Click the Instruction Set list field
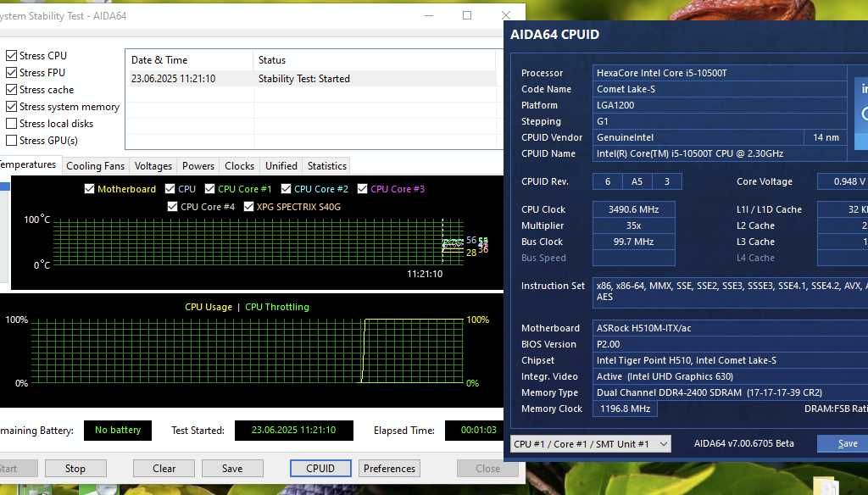The image size is (868, 495). point(730,292)
